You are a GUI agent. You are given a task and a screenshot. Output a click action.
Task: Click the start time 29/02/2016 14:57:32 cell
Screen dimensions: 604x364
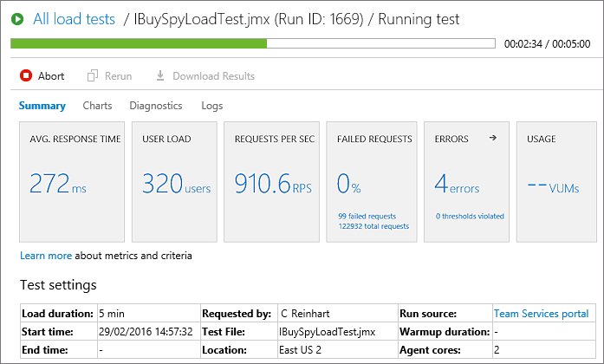pos(149,332)
